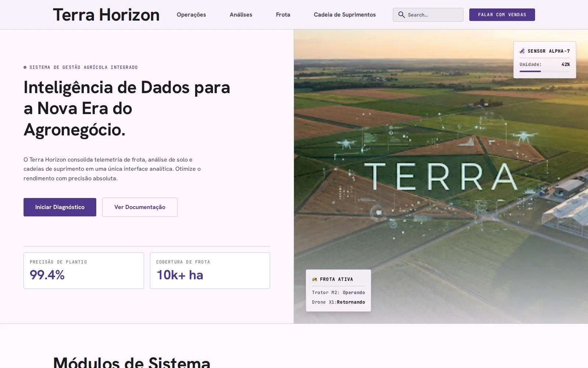Click the 'Drone X1:Retornando' status row
This screenshot has height=368, width=588.
click(338, 302)
